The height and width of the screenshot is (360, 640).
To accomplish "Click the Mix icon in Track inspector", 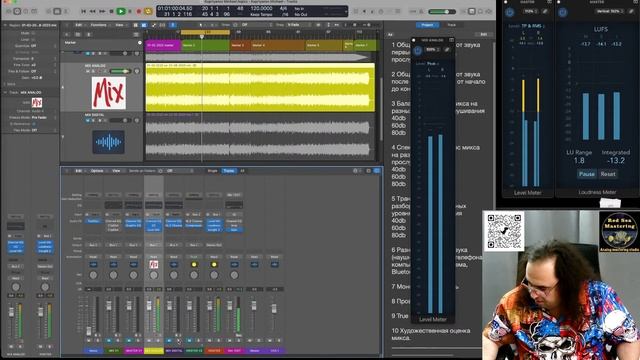I will click(37, 102).
